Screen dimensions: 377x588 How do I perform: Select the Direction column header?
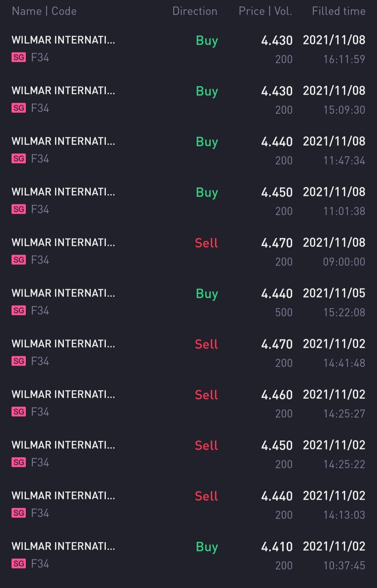[x=195, y=11]
